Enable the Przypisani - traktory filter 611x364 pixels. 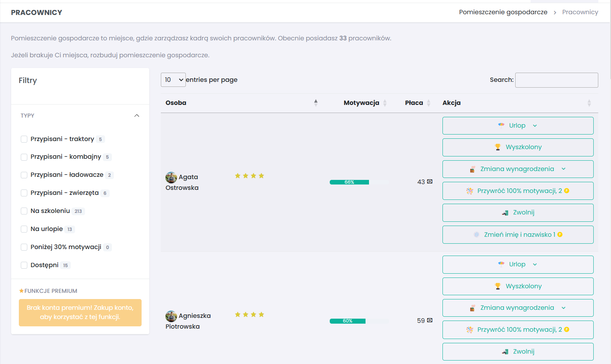click(x=24, y=139)
